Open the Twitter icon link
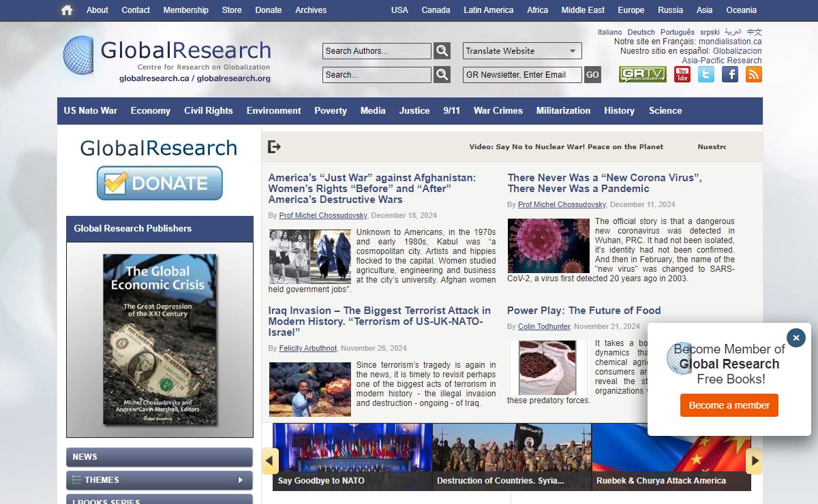 click(x=706, y=74)
